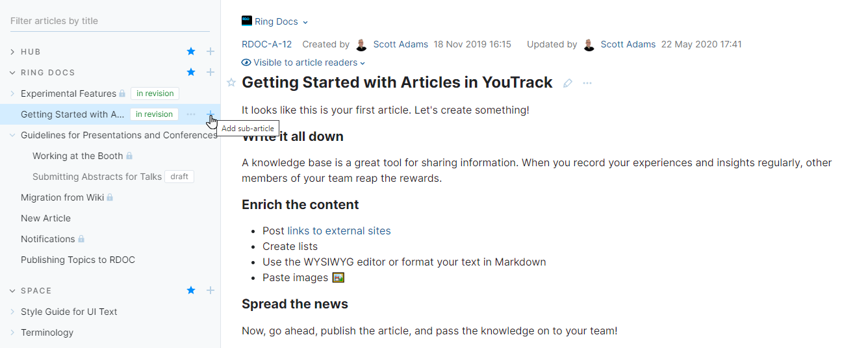Star the Getting Started article title
868x348 pixels.
click(231, 82)
